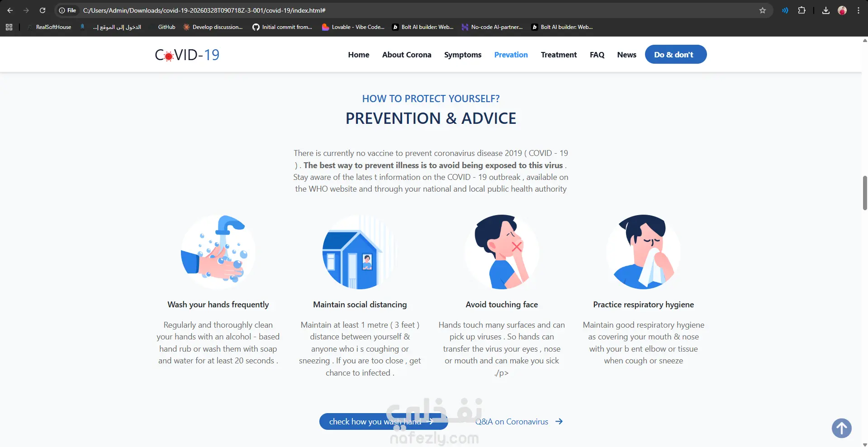This screenshot has height=447, width=868.
Task: Click the COVID-19 site logo
Action: point(187,55)
